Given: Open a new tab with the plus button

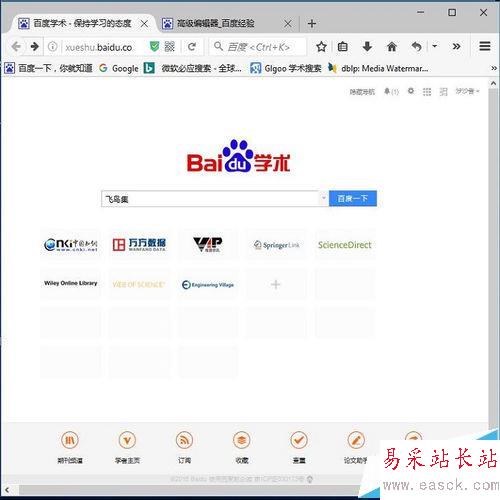Looking at the screenshot, I should click(312, 24).
